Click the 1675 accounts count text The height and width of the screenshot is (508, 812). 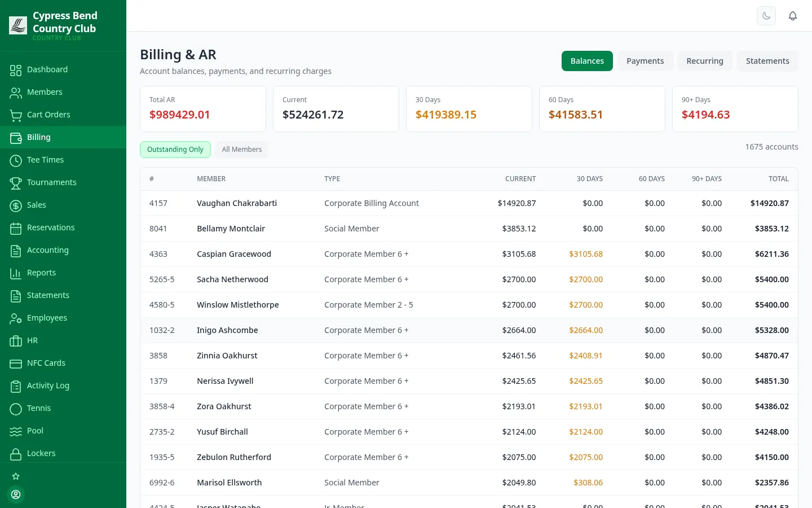pyautogui.click(x=771, y=147)
